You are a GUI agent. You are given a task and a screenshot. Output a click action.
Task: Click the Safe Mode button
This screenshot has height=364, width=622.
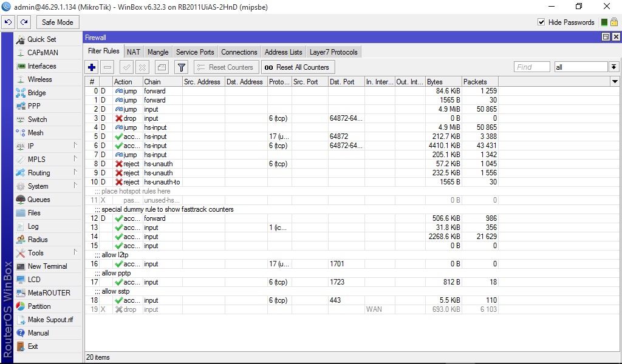point(58,22)
